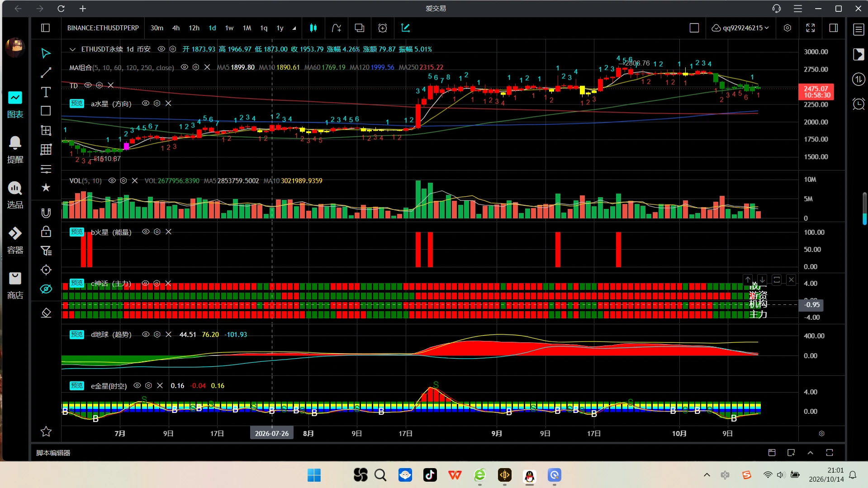Open the BINANCE:ETHUSDTPERP symbol selector
Viewport: 868px width, 488px height.
(103, 28)
